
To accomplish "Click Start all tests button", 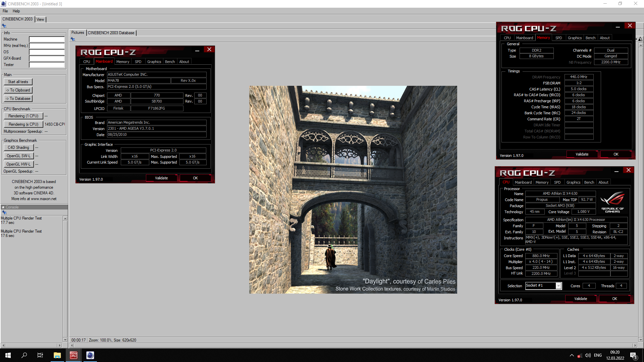I will (18, 82).
